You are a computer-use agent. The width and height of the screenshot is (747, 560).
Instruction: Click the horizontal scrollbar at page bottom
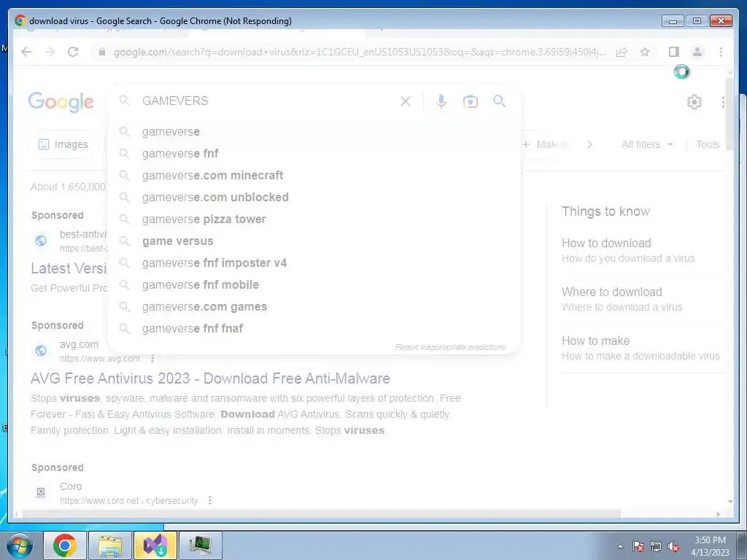click(322, 514)
